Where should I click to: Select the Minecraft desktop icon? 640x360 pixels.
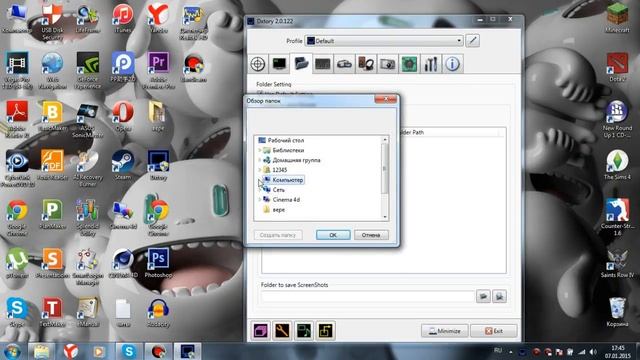[617, 18]
